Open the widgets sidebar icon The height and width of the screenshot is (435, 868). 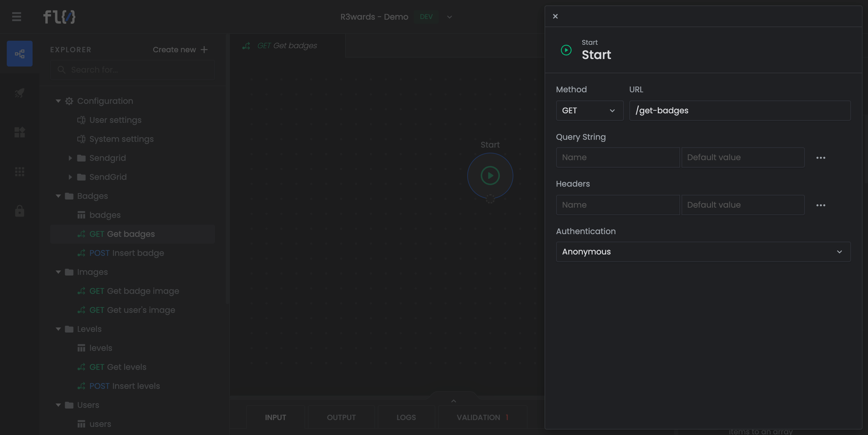20,132
